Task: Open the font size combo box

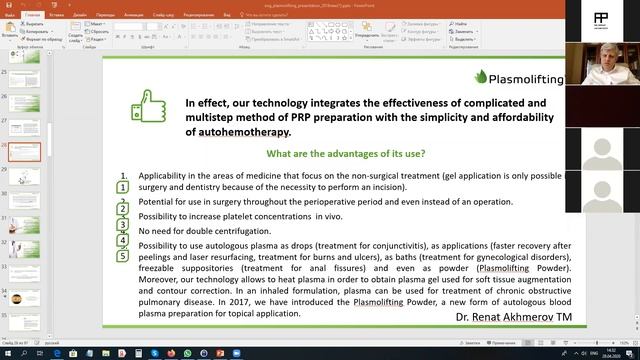Action: tap(153, 26)
